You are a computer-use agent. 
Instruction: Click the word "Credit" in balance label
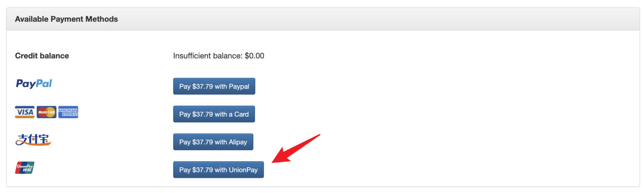[x=26, y=56]
